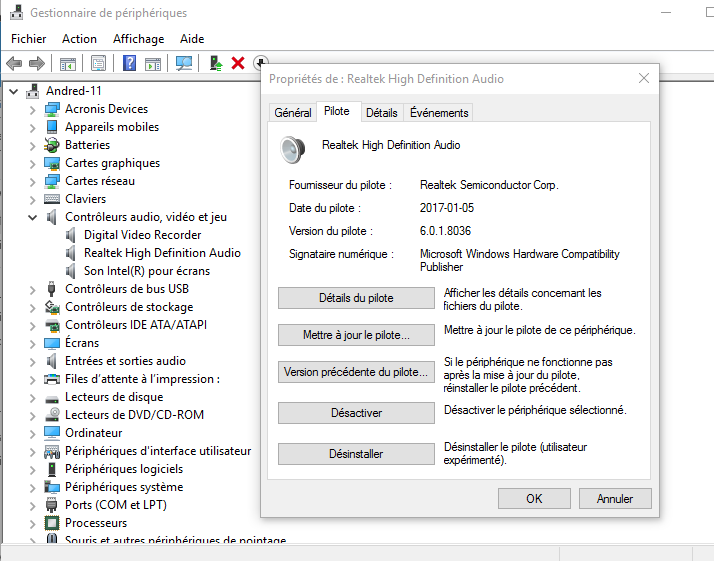Click the blue Help question mark icon
714x561 pixels.
pyautogui.click(x=129, y=63)
